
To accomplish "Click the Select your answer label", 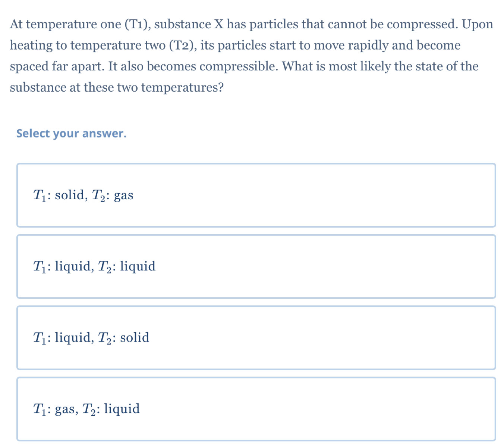I will click(x=71, y=133).
